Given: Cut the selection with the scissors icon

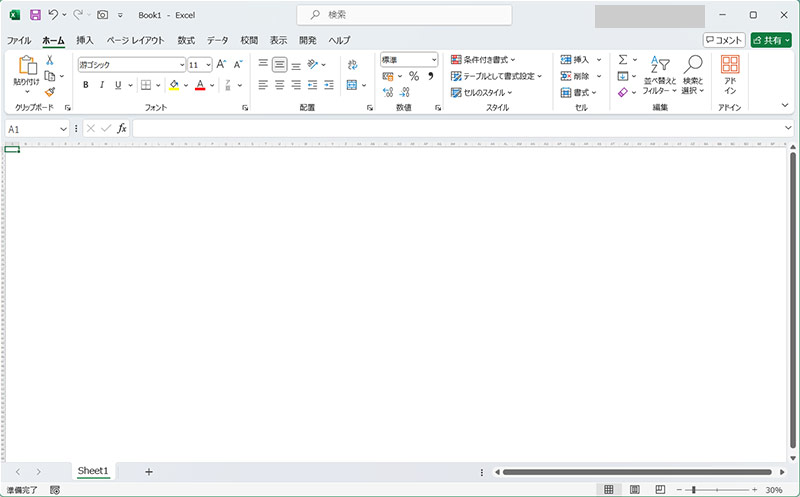Looking at the screenshot, I should pyautogui.click(x=49, y=60).
